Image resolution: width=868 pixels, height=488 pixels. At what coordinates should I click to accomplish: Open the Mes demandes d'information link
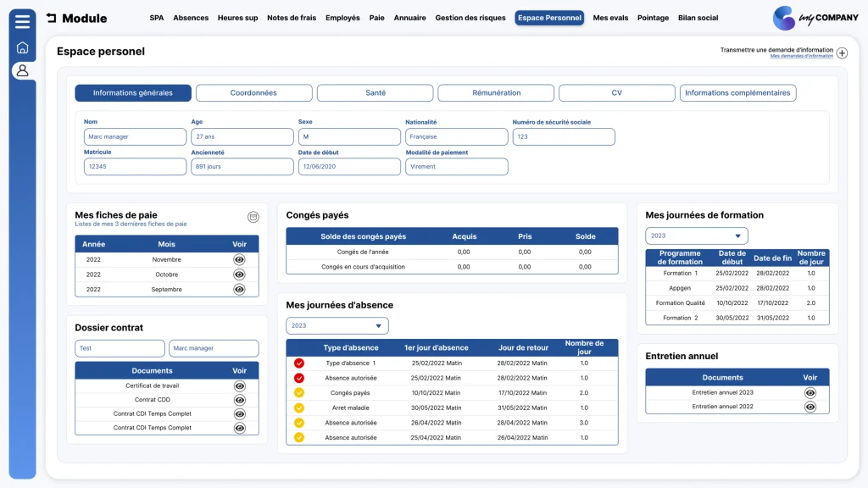point(801,56)
